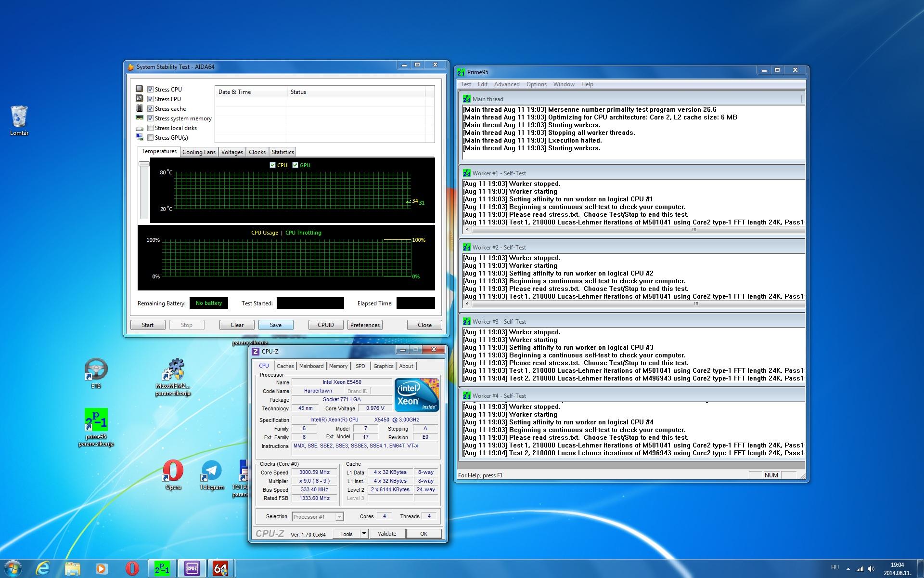This screenshot has height=578, width=924.
Task: Open the Statistics tab in AIDA64
Action: pyautogui.click(x=282, y=152)
